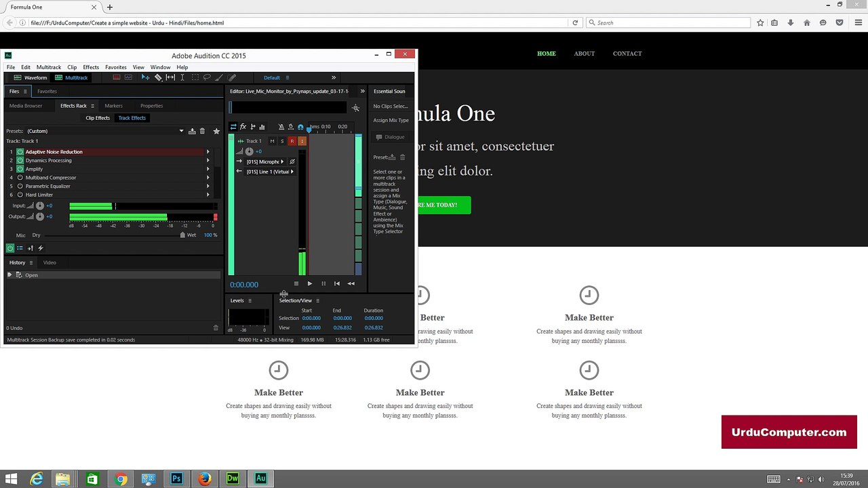Viewport: 868px width, 488px height.
Task: Switch to Multitrack view
Action: (71, 77)
